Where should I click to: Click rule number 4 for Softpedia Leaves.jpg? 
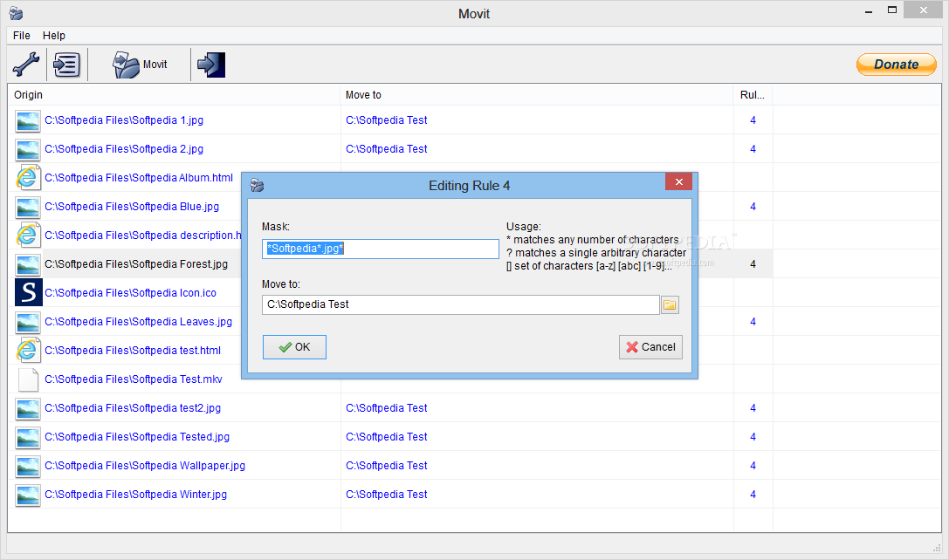(753, 322)
